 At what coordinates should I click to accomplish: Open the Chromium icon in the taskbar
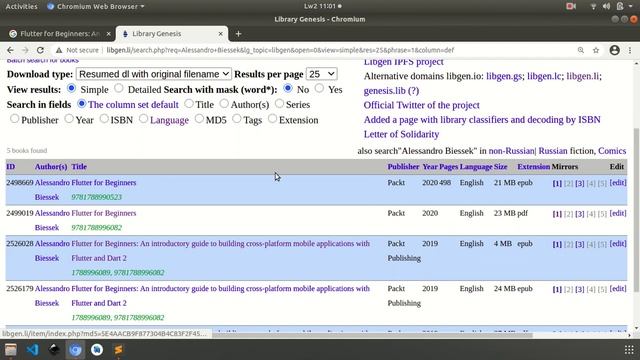pos(75,350)
